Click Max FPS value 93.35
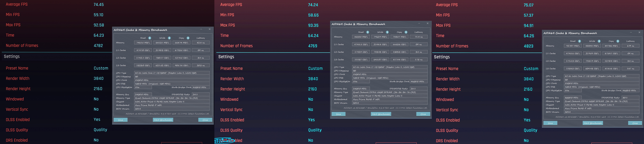Screen dimensions: 644x144 [x=313, y=25]
